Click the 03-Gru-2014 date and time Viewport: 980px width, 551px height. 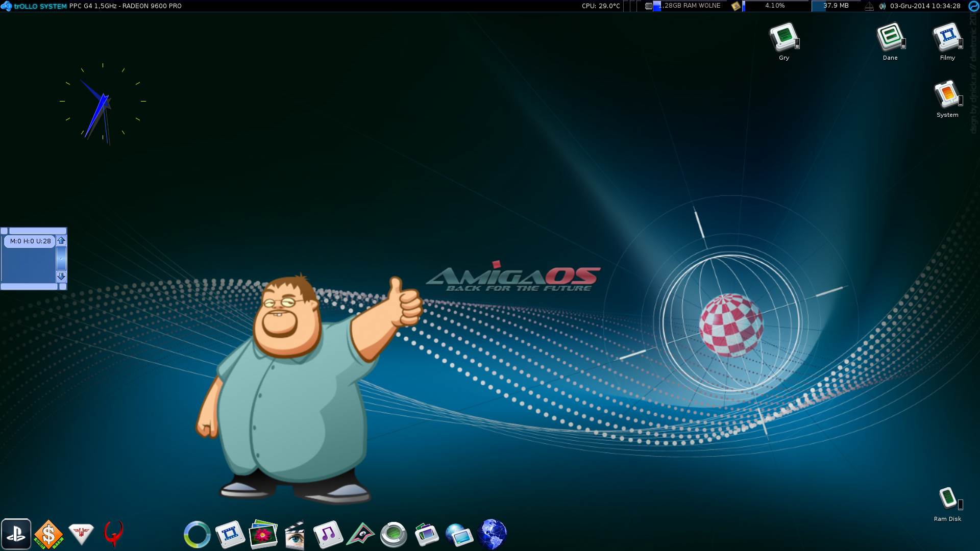tap(925, 6)
